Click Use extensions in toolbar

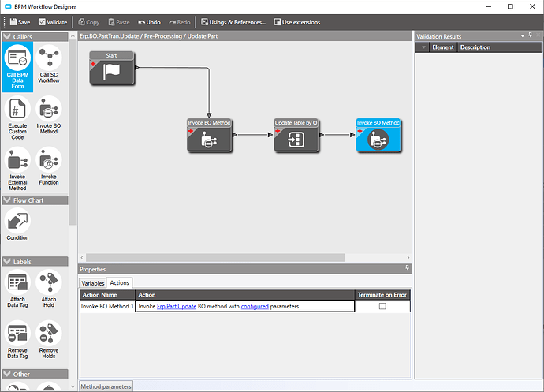pyautogui.click(x=297, y=22)
